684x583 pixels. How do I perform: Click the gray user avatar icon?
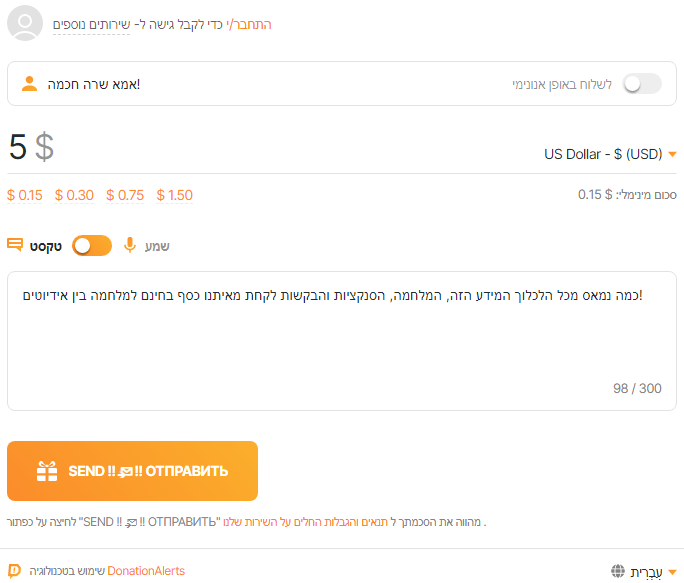[25, 23]
